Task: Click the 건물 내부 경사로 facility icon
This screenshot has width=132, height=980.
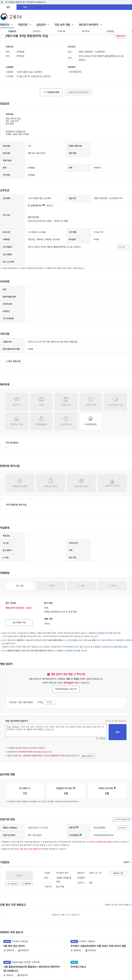Action: click(112, 483)
